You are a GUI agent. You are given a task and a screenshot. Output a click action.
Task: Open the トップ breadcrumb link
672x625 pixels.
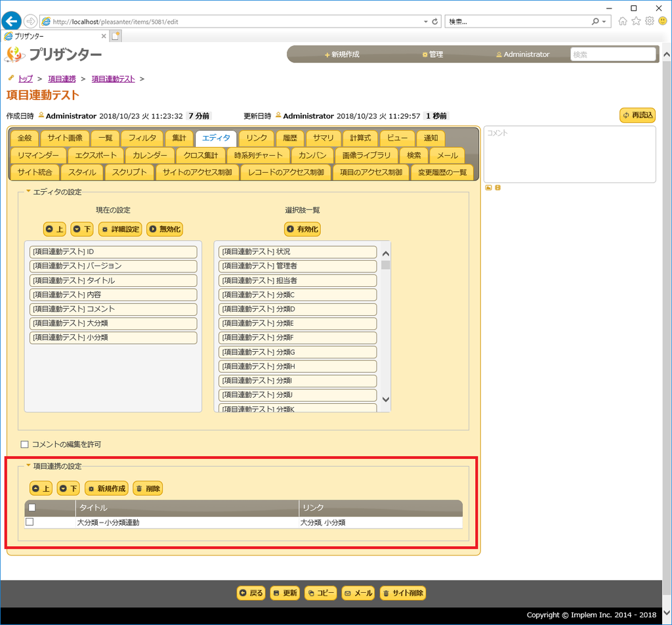(25, 78)
